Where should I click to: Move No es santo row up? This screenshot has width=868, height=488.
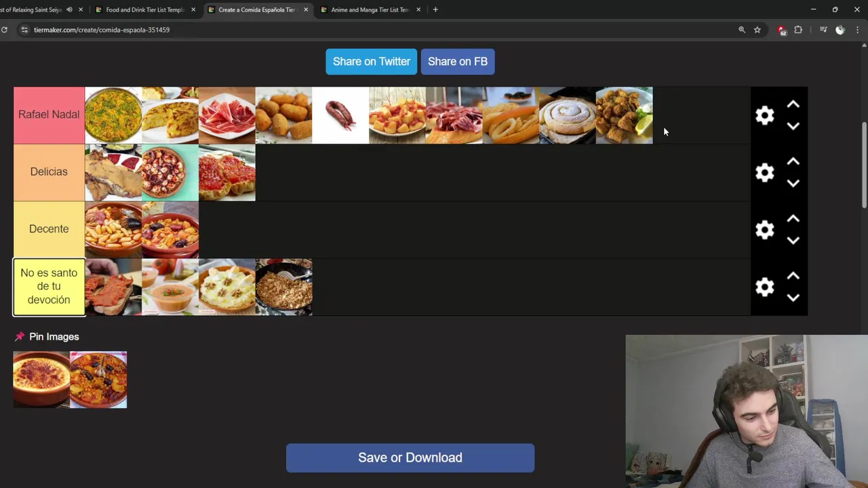tap(793, 277)
